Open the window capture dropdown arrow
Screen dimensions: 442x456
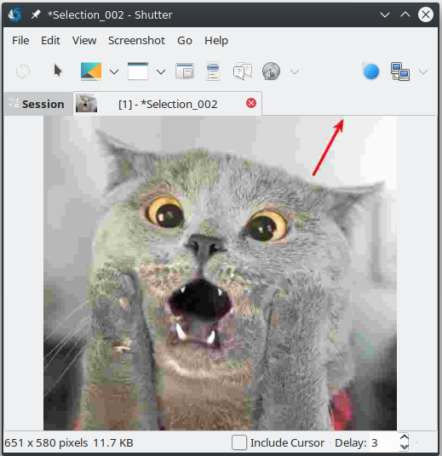pyautogui.click(x=161, y=72)
